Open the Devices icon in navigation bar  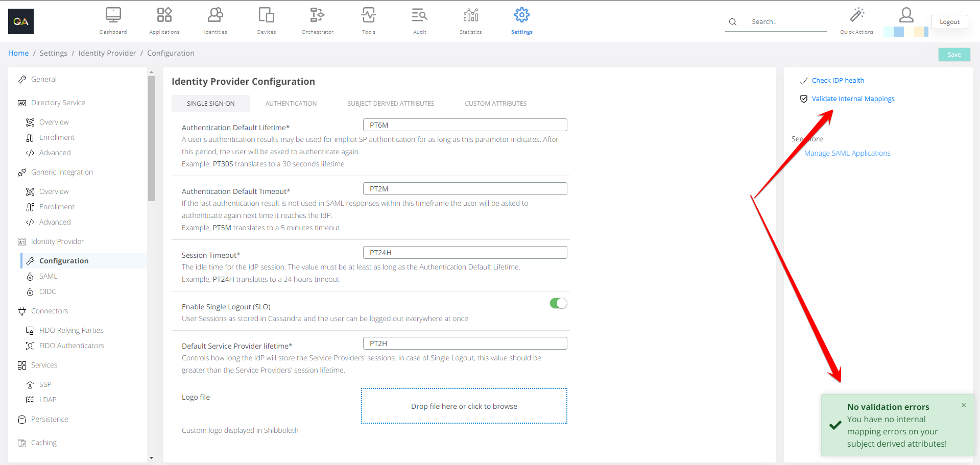click(266, 15)
